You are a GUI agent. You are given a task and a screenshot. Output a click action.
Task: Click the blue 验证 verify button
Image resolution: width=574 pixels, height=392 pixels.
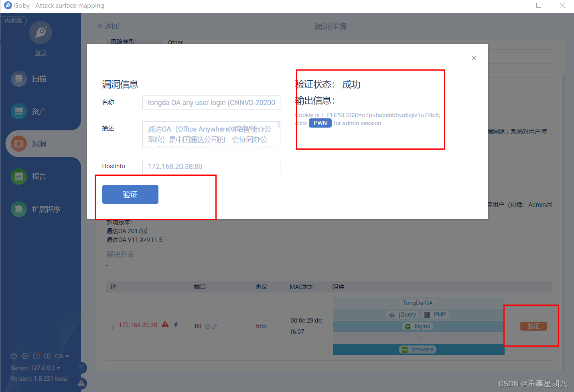coord(130,195)
